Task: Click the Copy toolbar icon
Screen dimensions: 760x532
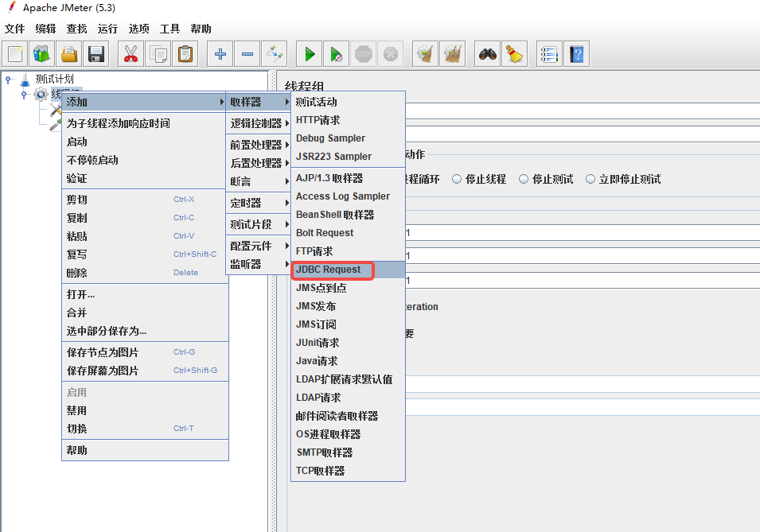Action: point(158,54)
